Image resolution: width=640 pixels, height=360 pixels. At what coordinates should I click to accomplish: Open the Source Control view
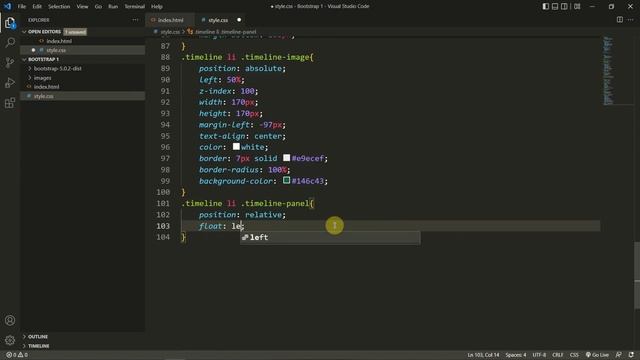(x=10, y=62)
